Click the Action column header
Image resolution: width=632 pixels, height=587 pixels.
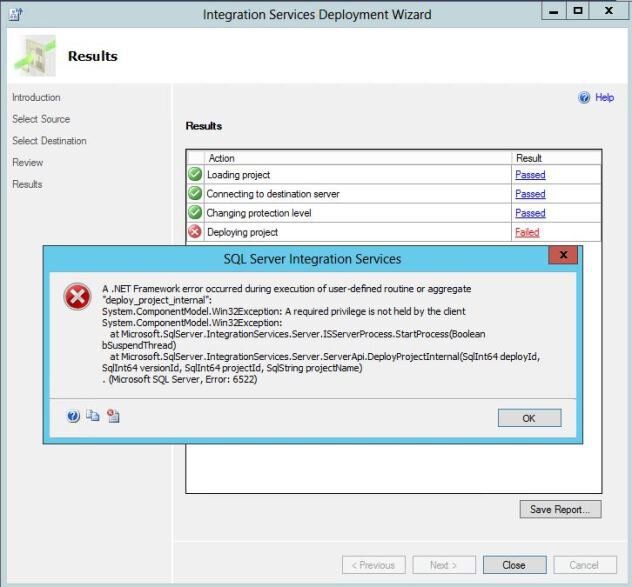(358, 158)
